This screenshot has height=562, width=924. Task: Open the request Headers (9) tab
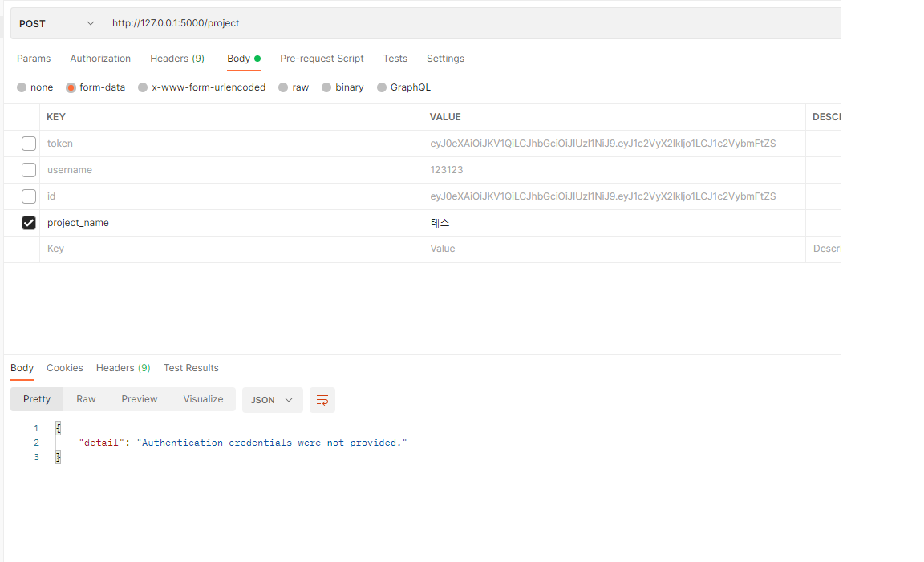coord(176,59)
